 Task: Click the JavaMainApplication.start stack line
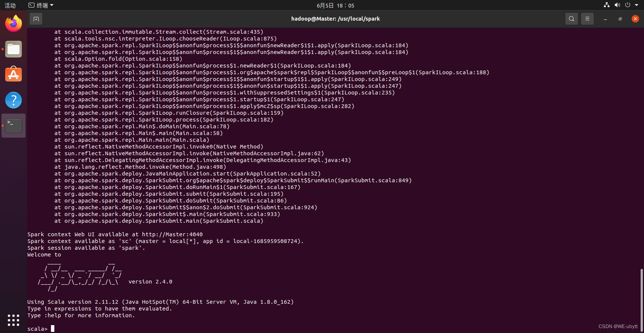[187, 174]
